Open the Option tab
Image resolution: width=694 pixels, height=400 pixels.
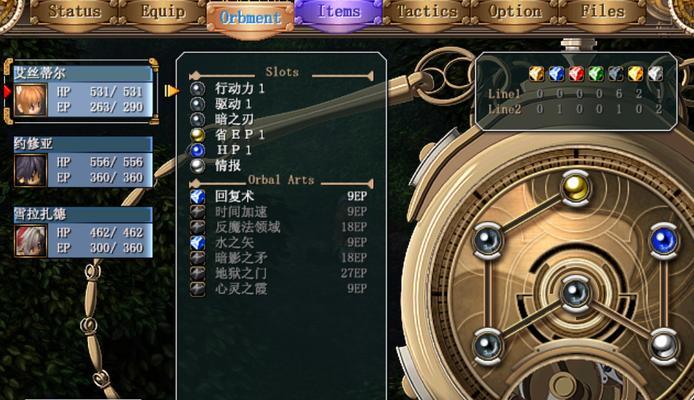515,12
